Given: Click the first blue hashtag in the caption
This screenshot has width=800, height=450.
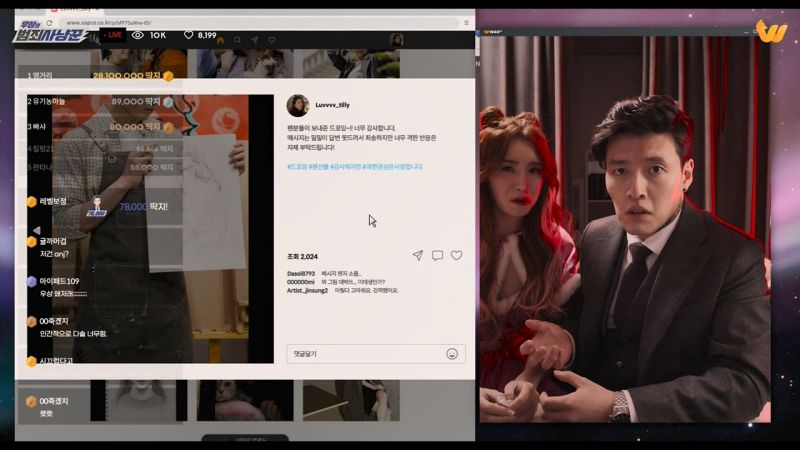Looking at the screenshot, I should coord(297,167).
